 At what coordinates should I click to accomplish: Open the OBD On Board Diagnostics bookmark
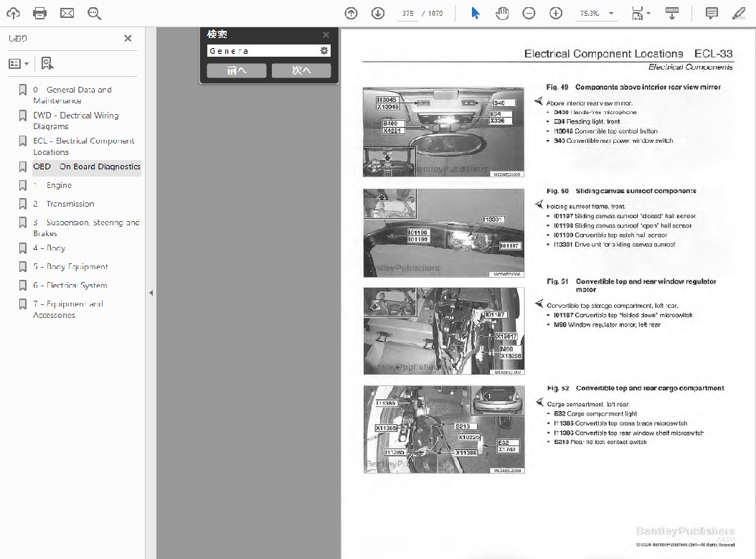(86, 166)
